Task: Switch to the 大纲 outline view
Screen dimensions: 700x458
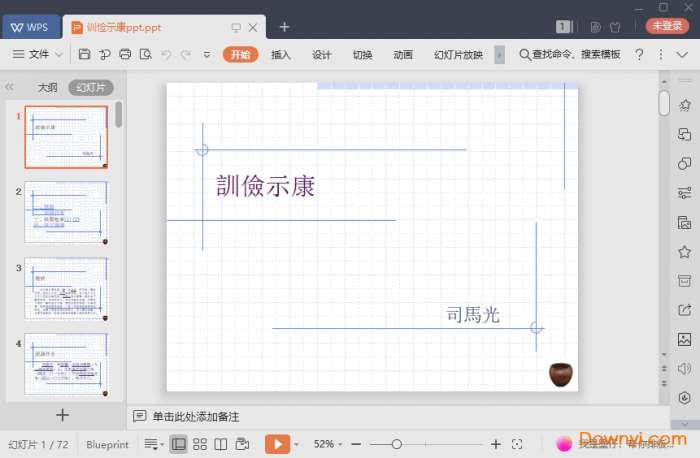Action: point(47,87)
